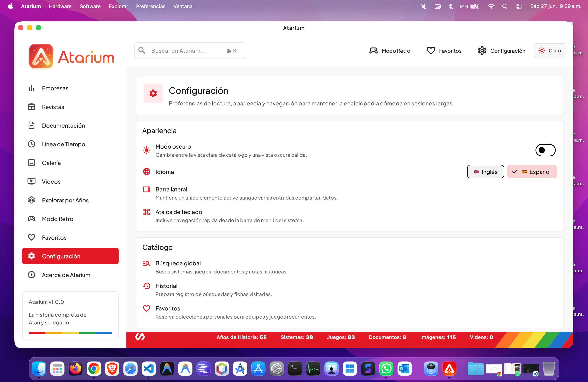Select the Configuración sidebar item
The image size is (588, 382).
(x=70, y=256)
